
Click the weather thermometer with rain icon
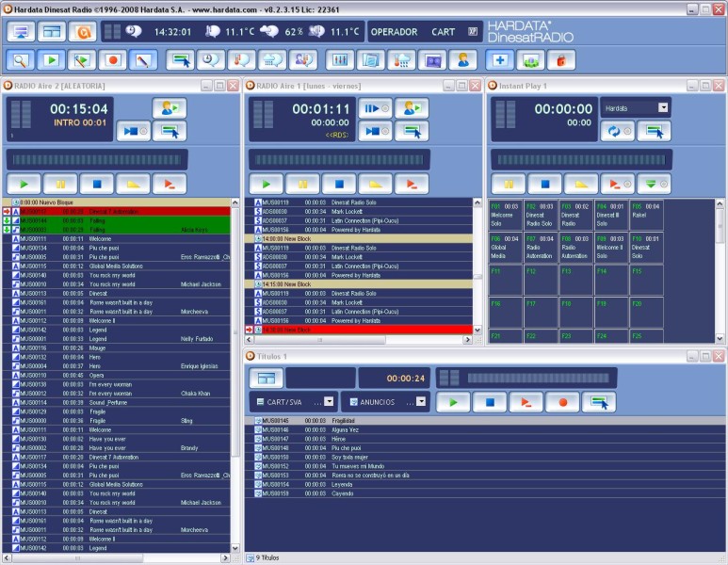click(401, 60)
